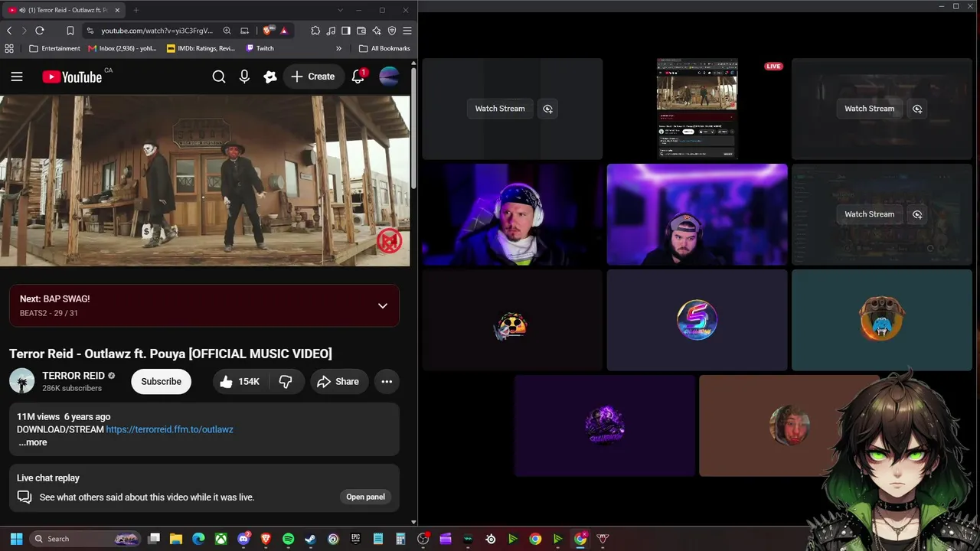Toggle the browser sidebar panel

(x=346, y=31)
